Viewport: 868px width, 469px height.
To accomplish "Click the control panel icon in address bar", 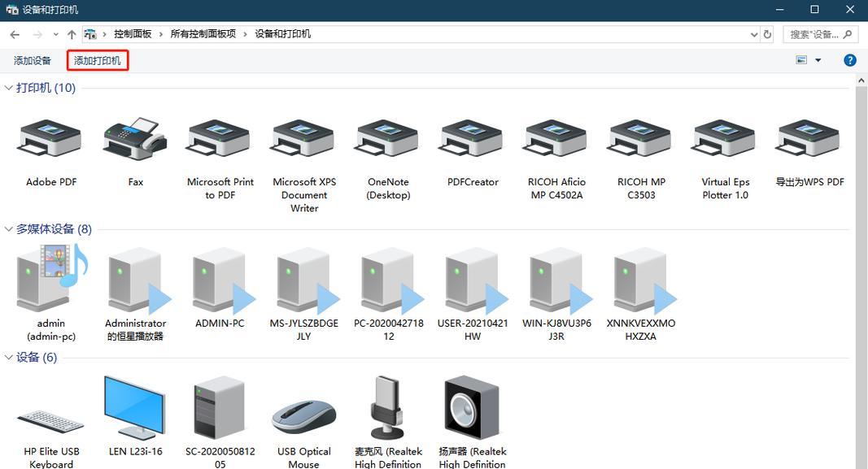I will click(89, 34).
